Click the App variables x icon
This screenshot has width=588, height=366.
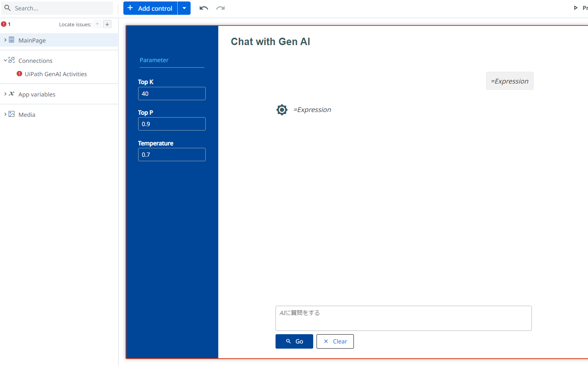(12, 94)
